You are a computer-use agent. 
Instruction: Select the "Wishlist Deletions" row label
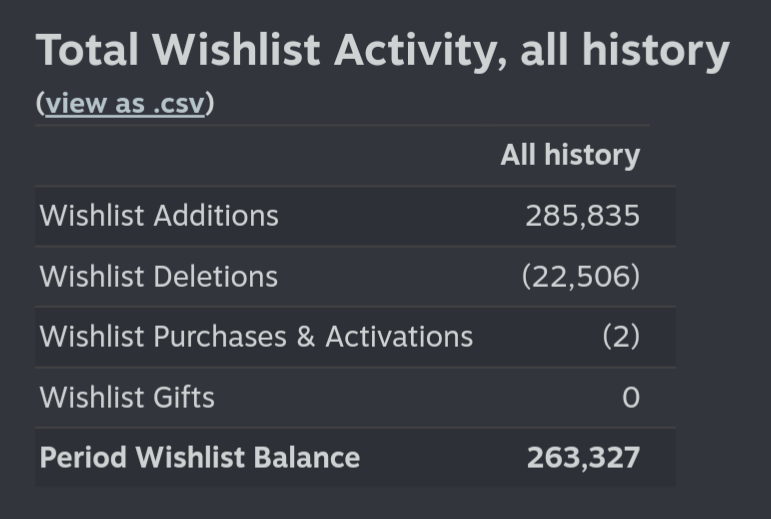(x=158, y=276)
